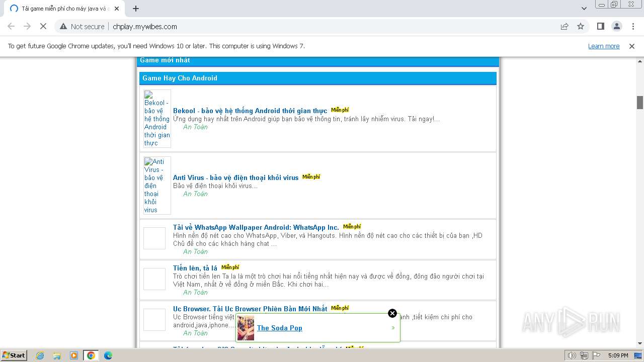The image size is (644, 362).
Task: Open Anti Virus - bảo vệ điện thoại link
Action: [x=235, y=177]
